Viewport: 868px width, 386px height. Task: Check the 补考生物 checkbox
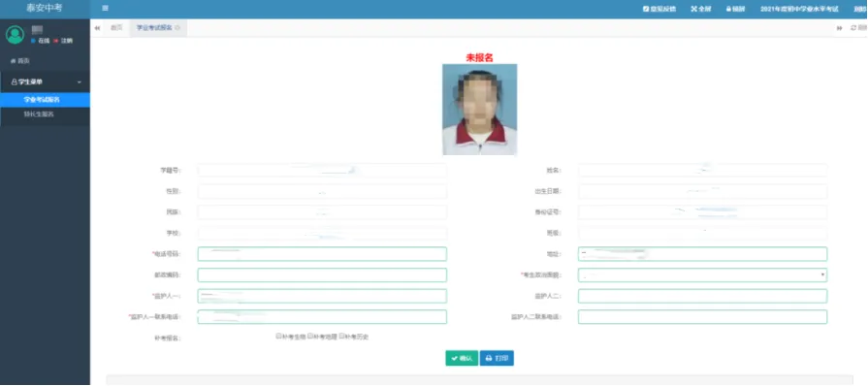278,336
